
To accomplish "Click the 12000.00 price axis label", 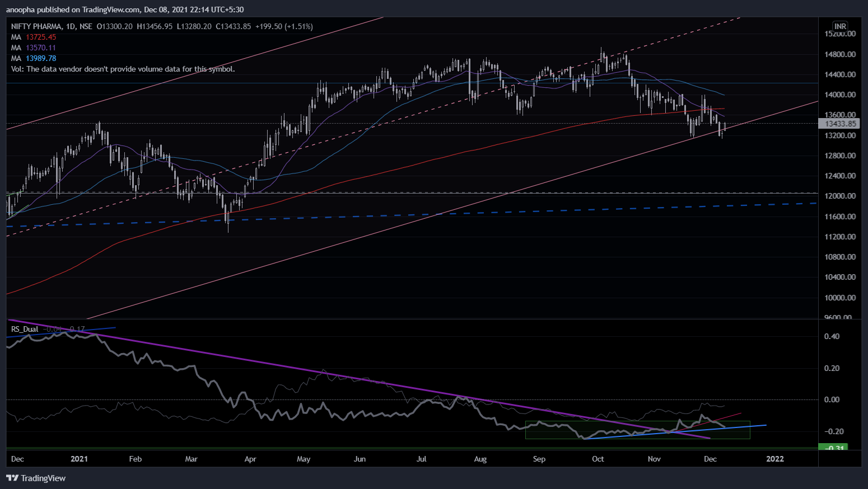I will click(x=840, y=196).
